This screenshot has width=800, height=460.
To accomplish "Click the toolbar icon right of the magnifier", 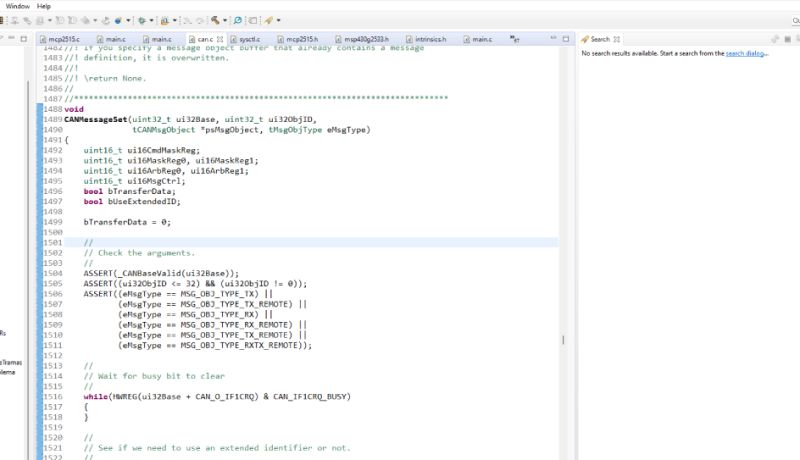I will (253, 21).
